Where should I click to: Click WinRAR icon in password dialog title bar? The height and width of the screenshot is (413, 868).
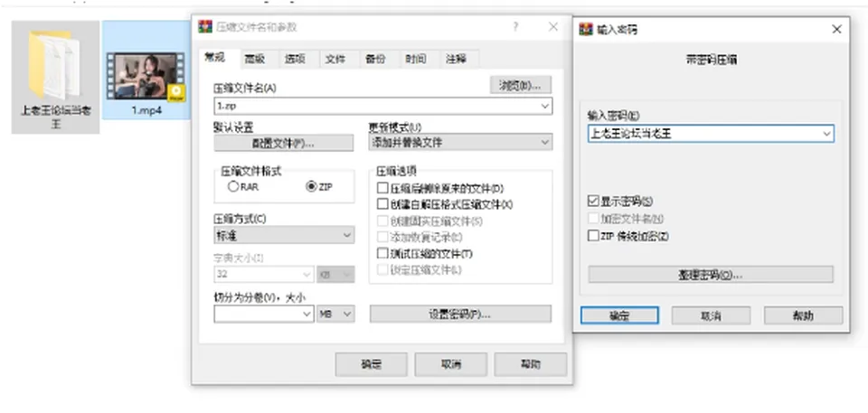pyautogui.click(x=586, y=29)
